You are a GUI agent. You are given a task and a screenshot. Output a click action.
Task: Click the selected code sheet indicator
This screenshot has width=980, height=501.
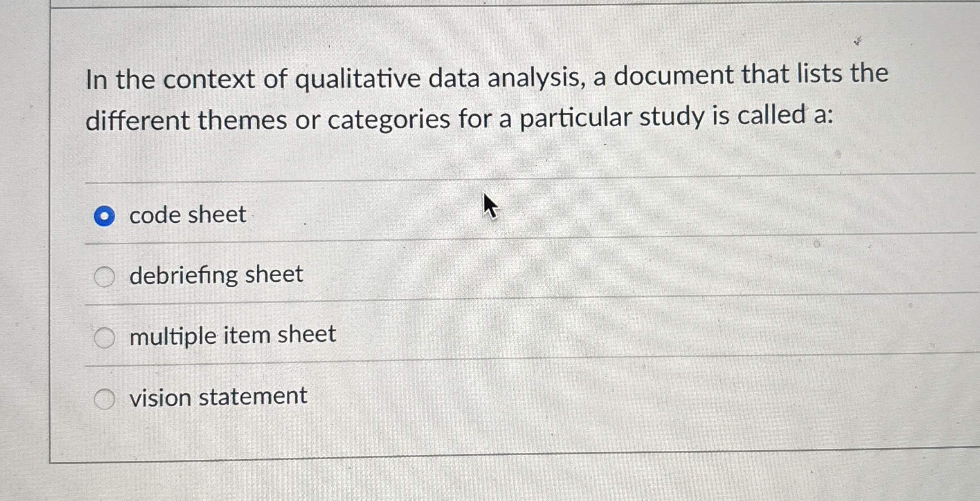[106, 215]
